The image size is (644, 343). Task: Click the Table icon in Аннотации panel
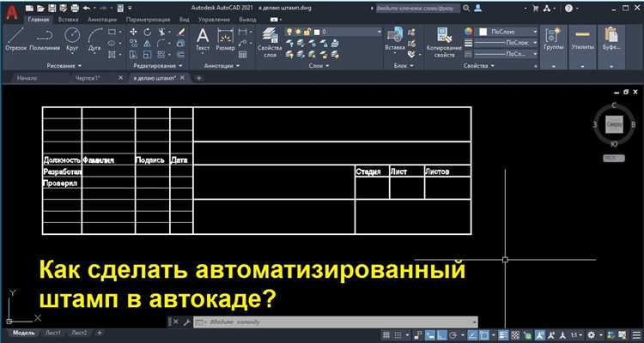(243, 55)
